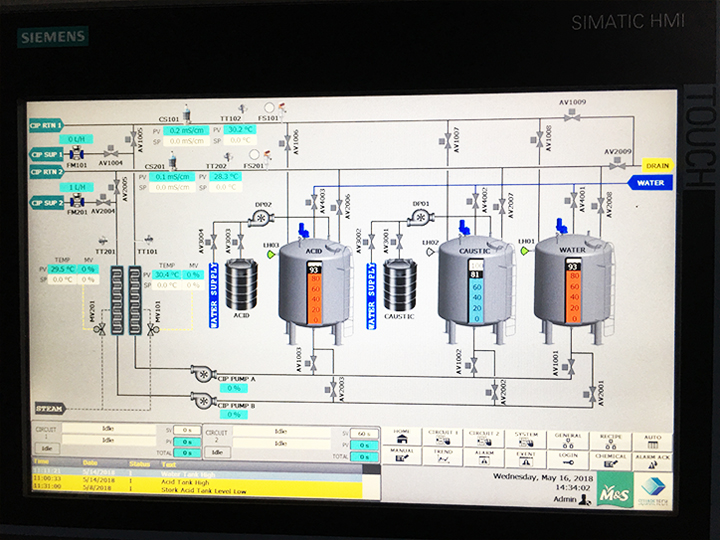Select the CIP PUMP A symbol

[203, 373]
